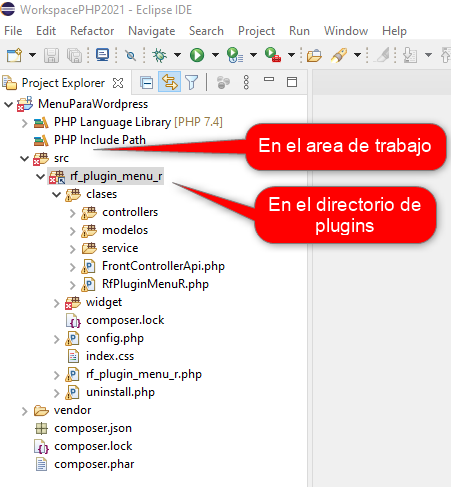
Task: Expand the modelos folder
Action: pos(73,231)
